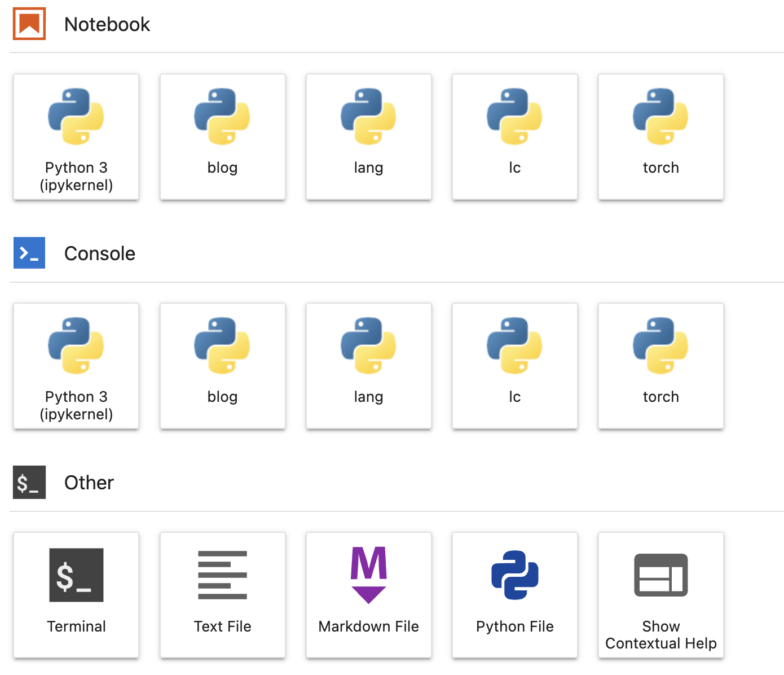Viewport: 784px width, 675px height.
Task: Open a Python 3 (ipykernel) notebook
Action: 76,137
